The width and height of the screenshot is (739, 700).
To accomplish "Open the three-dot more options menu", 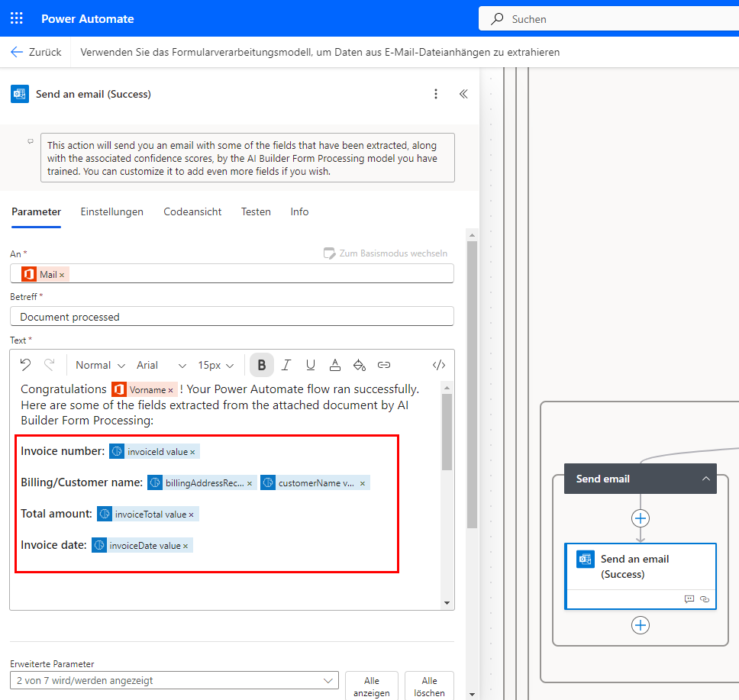I will click(436, 94).
